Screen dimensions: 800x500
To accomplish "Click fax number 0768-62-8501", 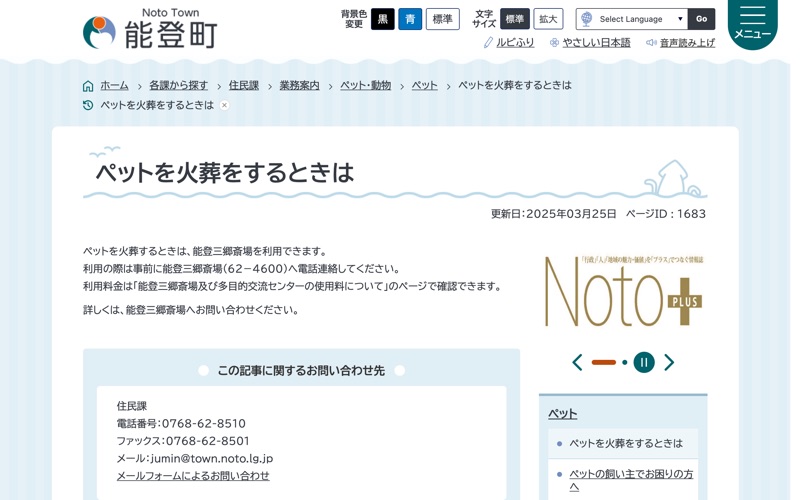I will 208,441.
